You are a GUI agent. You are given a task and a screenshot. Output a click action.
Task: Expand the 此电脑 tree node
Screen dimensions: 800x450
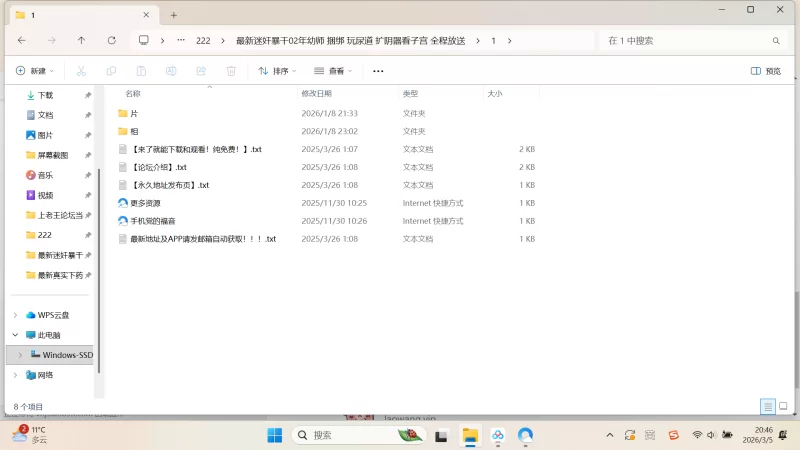pos(15,335)
